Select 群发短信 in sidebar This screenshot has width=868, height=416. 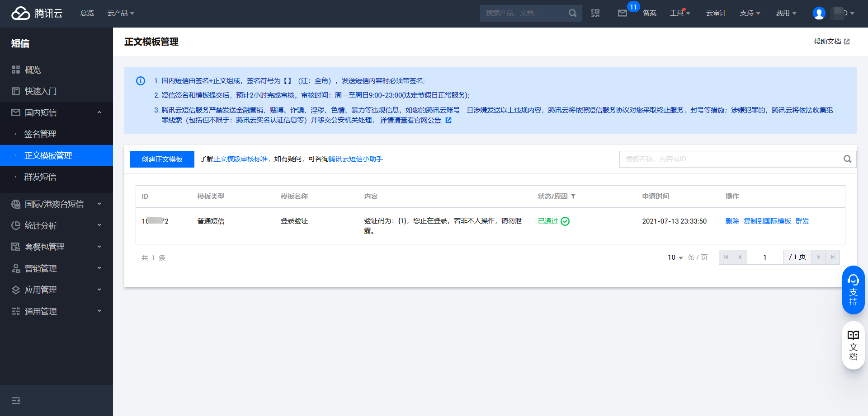(x=57, y=177)
